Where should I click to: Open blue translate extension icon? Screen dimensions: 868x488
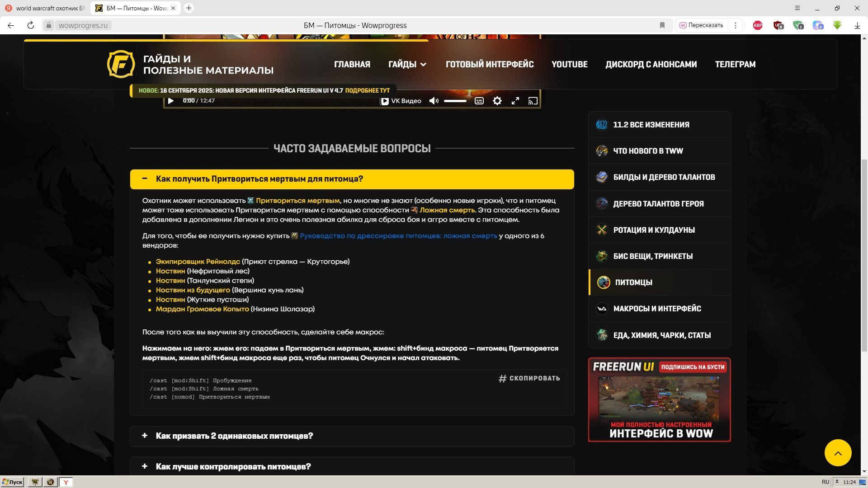(818, 25)
